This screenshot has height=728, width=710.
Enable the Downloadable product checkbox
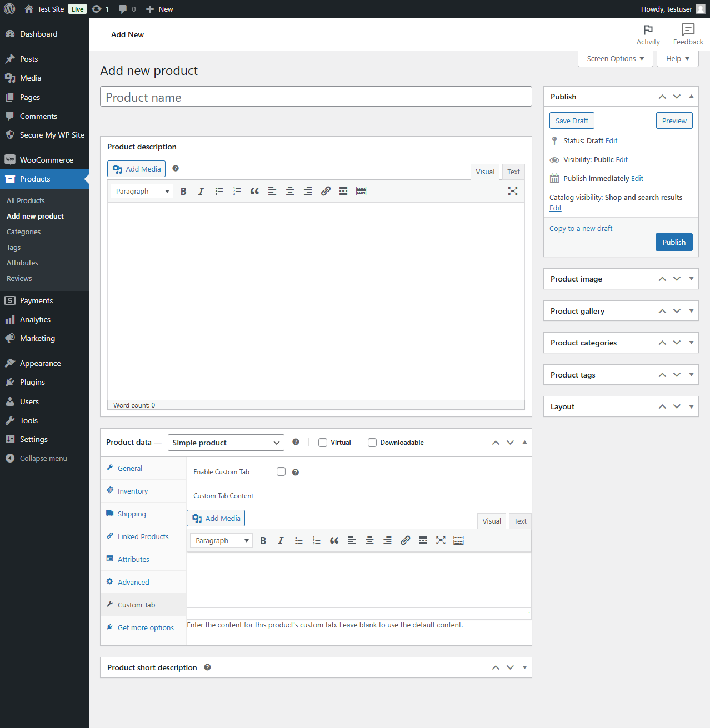pos(372,443)
